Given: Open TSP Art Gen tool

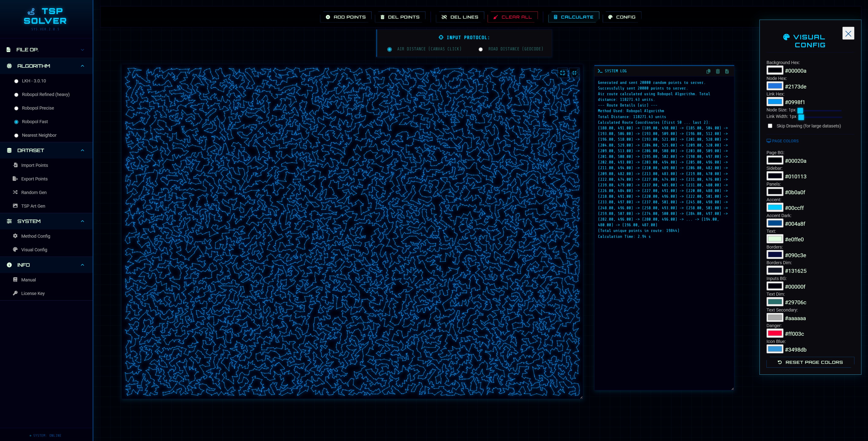Looking at the screenshot, I should (x=33, y=206).
